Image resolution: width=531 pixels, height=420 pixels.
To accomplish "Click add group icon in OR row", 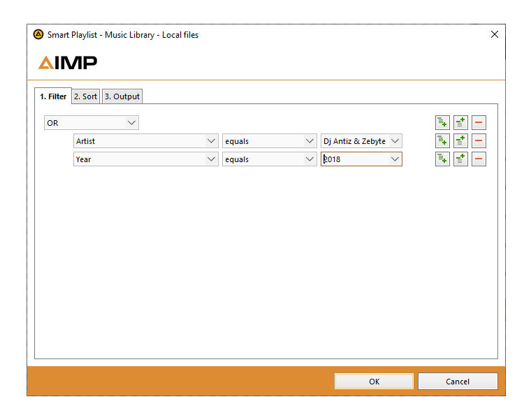I will pos(460,123).
